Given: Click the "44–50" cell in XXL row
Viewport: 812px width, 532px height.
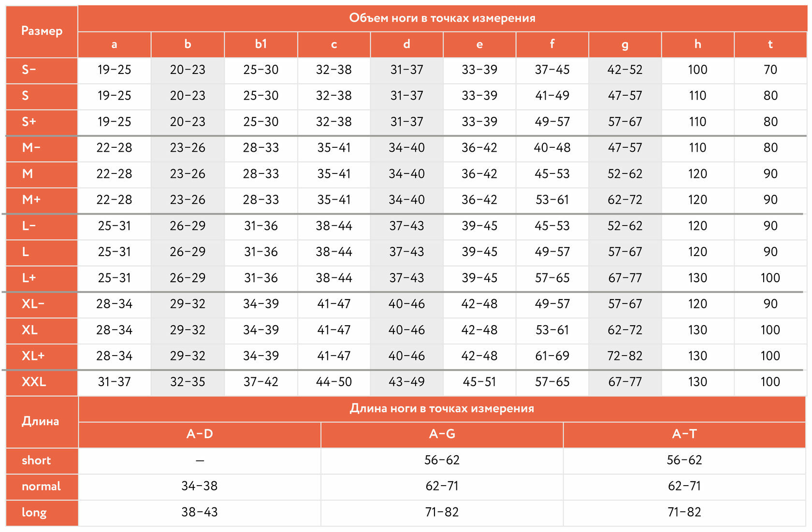Looking at the screenshot, I should [333, 382].
